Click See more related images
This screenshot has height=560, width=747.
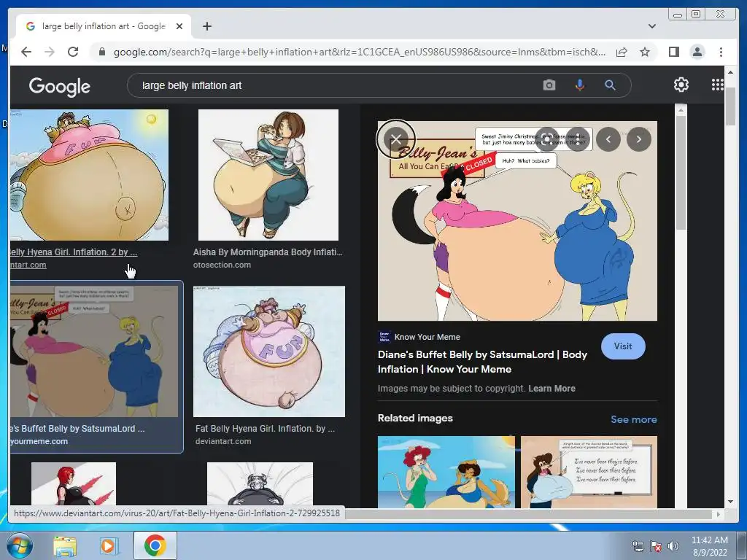tap(634, 419)
